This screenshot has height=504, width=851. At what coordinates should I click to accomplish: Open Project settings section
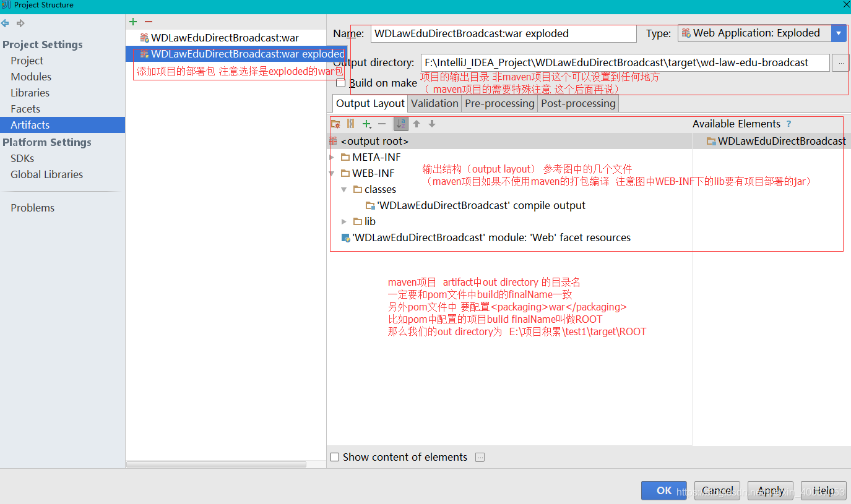27,61
